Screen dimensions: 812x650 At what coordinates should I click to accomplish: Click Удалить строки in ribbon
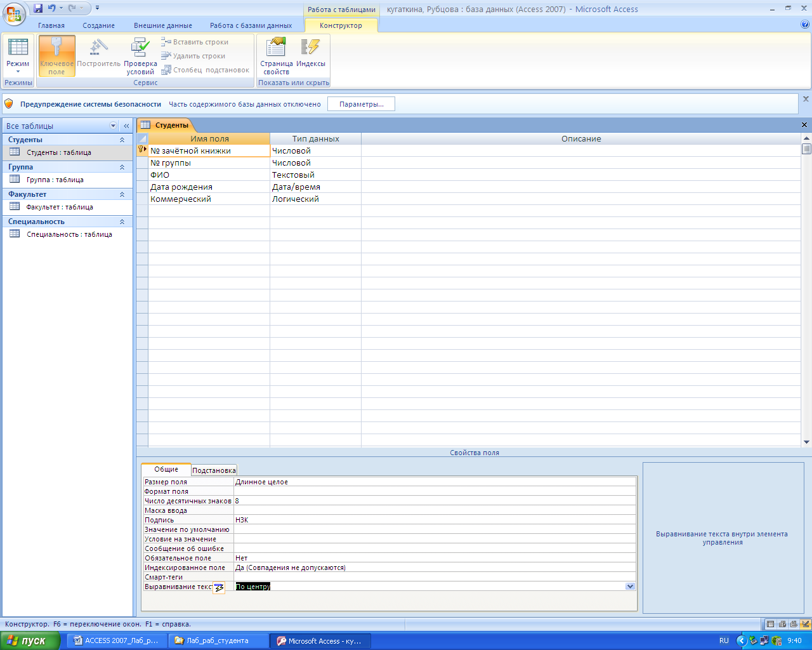coord(193,56)
